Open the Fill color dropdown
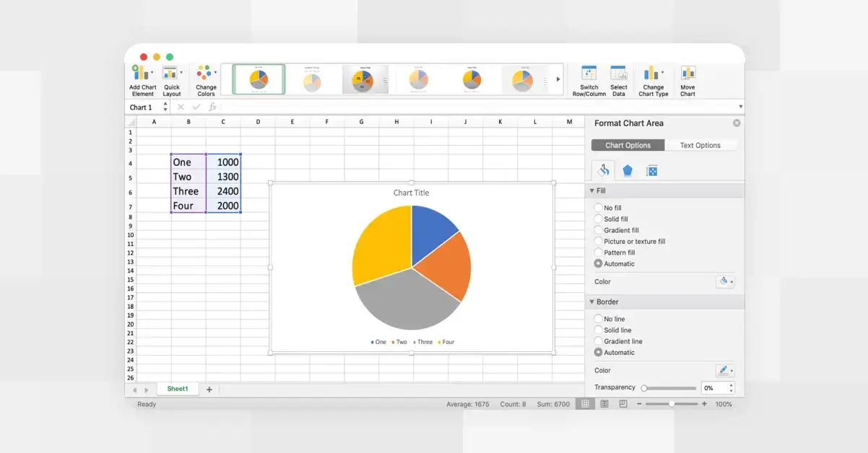 click(x=725, y=281)
